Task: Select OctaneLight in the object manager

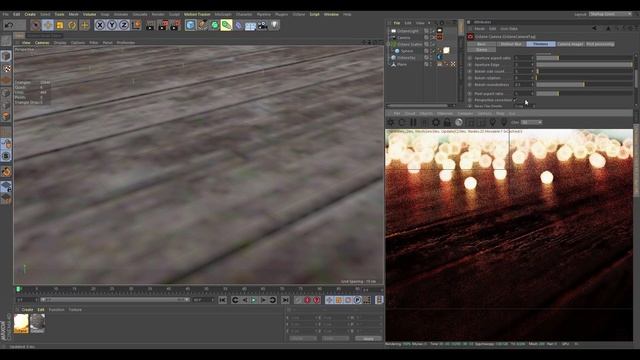Action: pyautogui.click(x=407, y=31)
